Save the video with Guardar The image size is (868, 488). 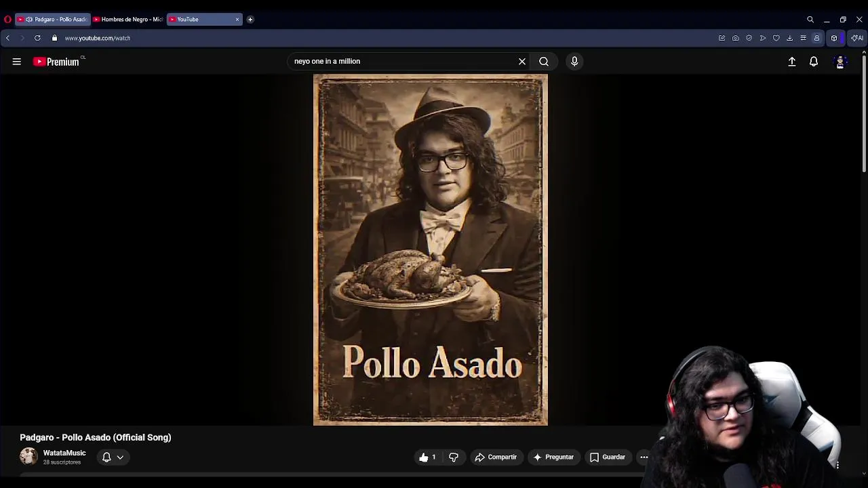point(608,457)
